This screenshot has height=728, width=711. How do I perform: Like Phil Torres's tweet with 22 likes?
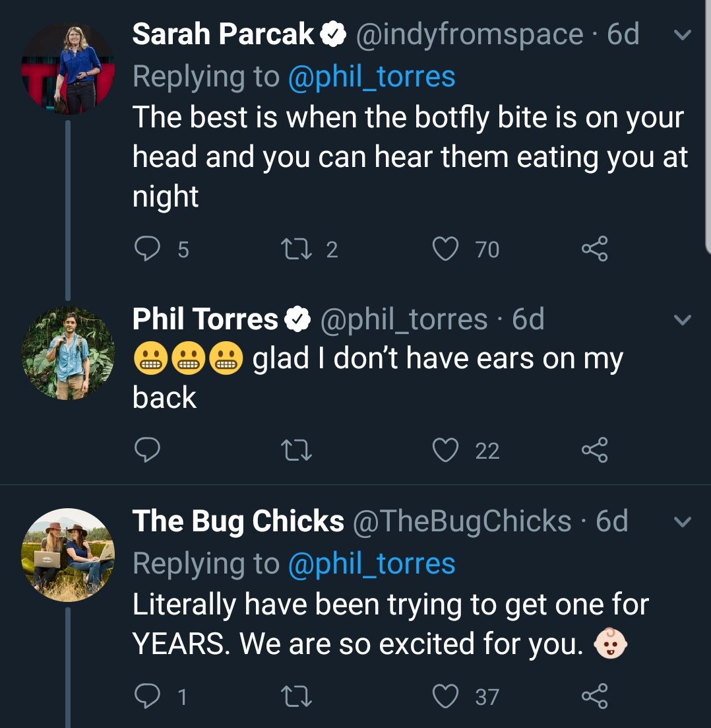(445, 450)
